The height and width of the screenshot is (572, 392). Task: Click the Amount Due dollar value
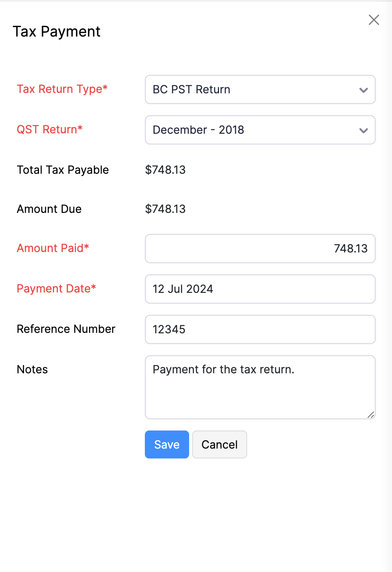pos(165,209)
